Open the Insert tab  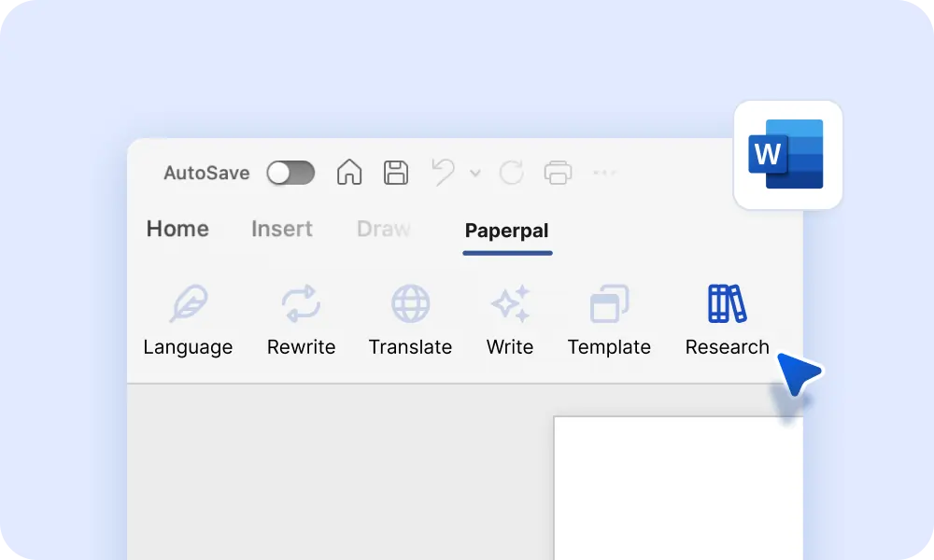coord(282,229)
